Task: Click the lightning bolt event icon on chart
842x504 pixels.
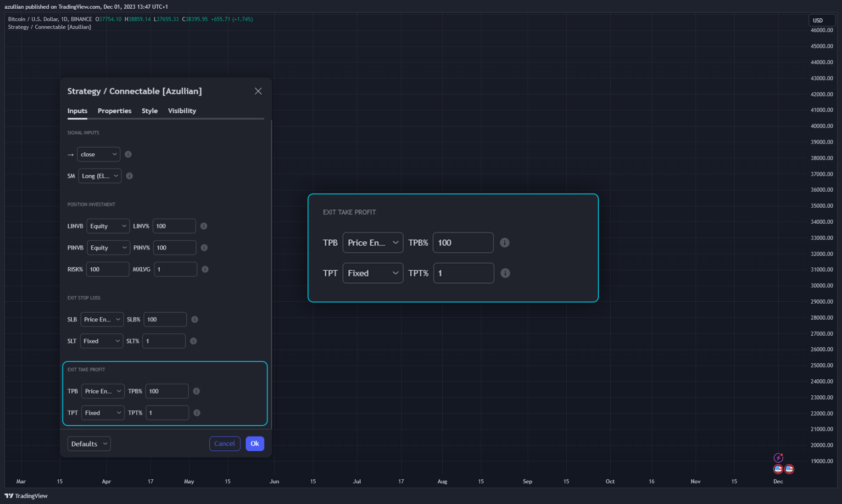Action: (778, 458)
